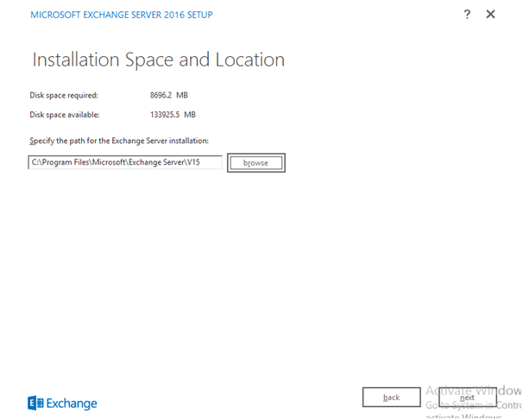The width and height of the screenshot is (523, 420).
Task: Select the 'Disk space available' value 133925.5 MB
Action: [x=173, y=115]
